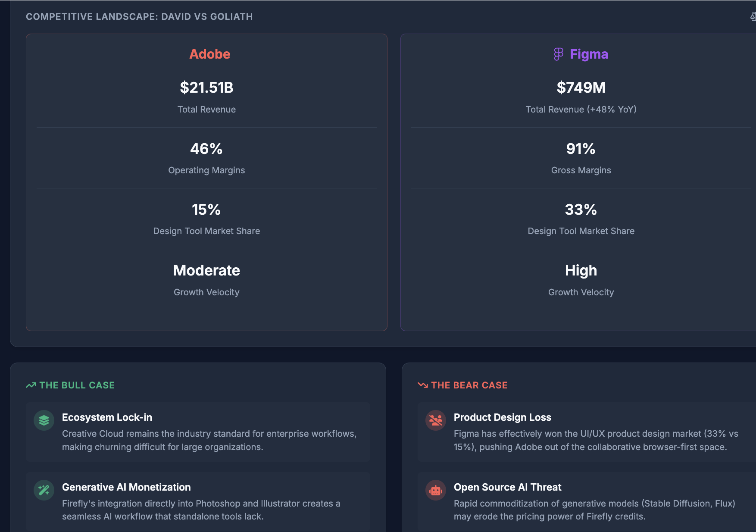Select the Adobe company heading

pyautogui.click(x=210, y=54)
